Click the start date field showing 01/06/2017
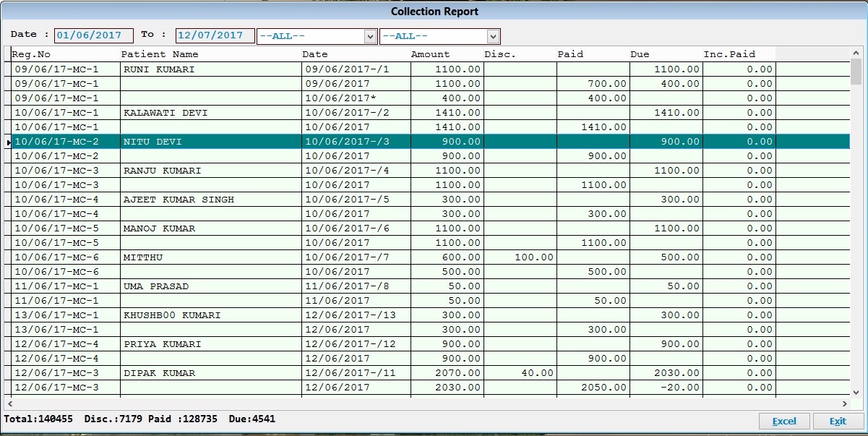The width and height of the screenshot is (868, 436). (93, 35)
